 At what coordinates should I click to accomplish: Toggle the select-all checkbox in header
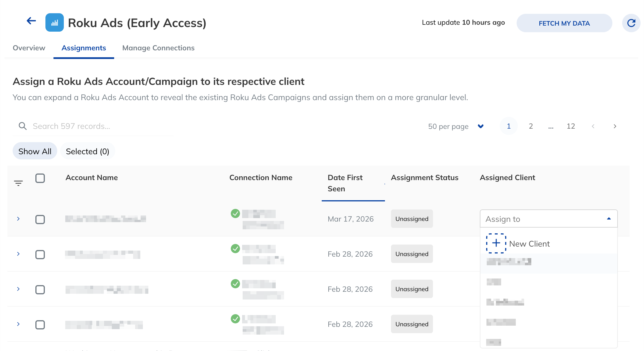[x=40, y=178]
